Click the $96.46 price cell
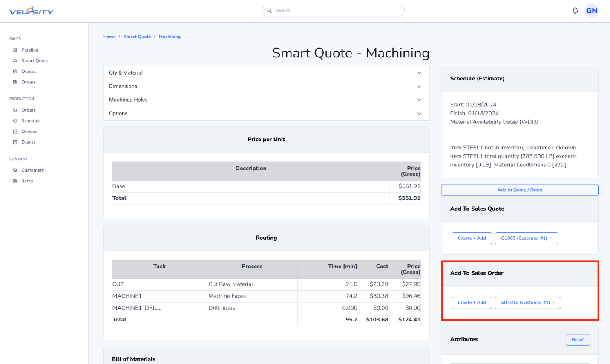 (x=406, y=296)
